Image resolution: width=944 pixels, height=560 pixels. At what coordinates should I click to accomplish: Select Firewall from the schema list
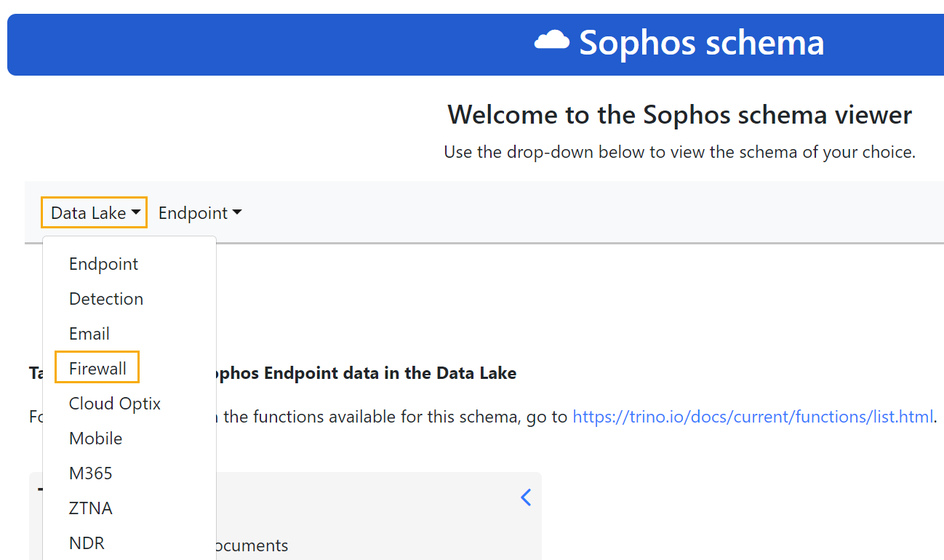[96, 368]
